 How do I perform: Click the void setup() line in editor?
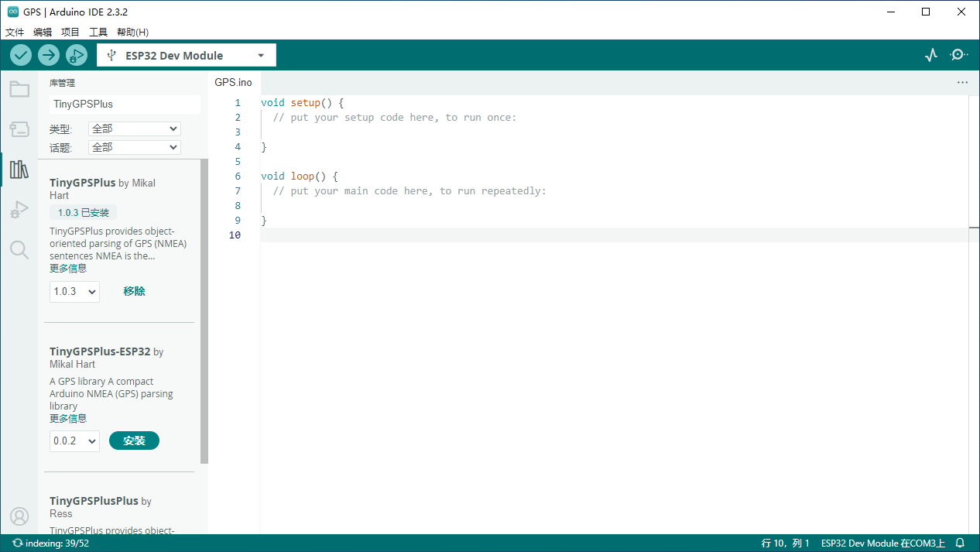302,102
